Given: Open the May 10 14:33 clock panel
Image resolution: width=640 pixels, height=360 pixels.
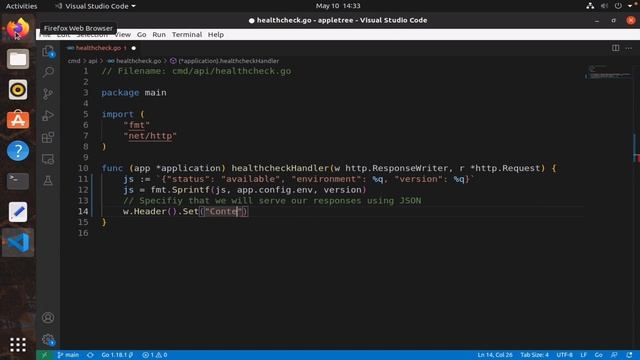Looking at the screenshot, I should (x=338, y=6).
